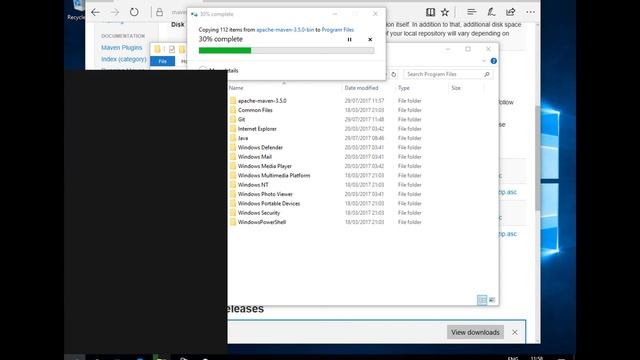Open Maven Plugins documentation link
The image size is (640, 360).
pos(122,48)
